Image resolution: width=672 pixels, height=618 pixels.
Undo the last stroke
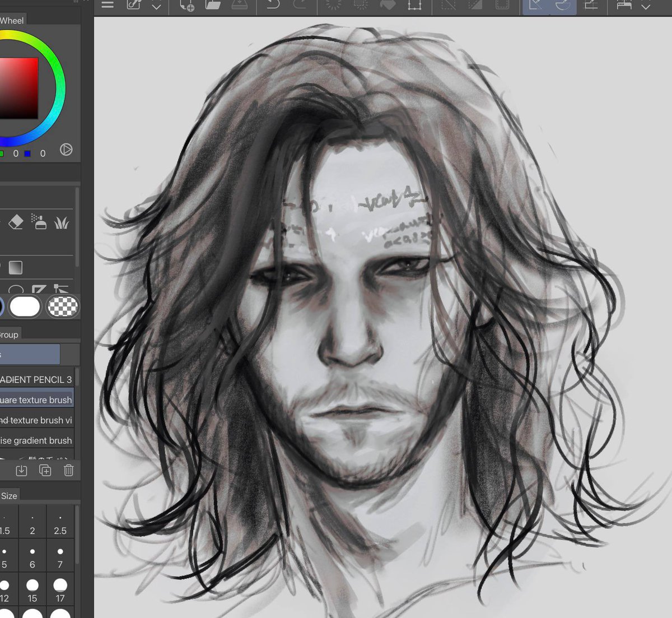pyautogui.click(x=273, y=6)
